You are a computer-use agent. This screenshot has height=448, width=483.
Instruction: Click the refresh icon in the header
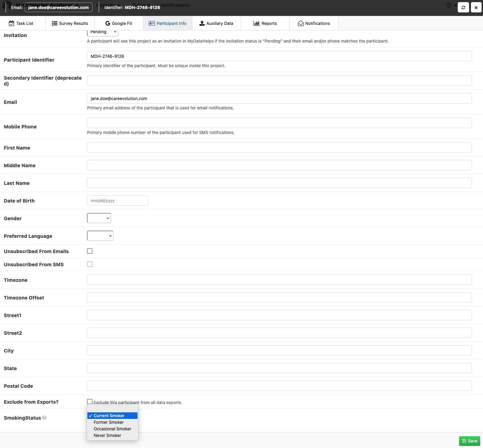tap(463, 7)
